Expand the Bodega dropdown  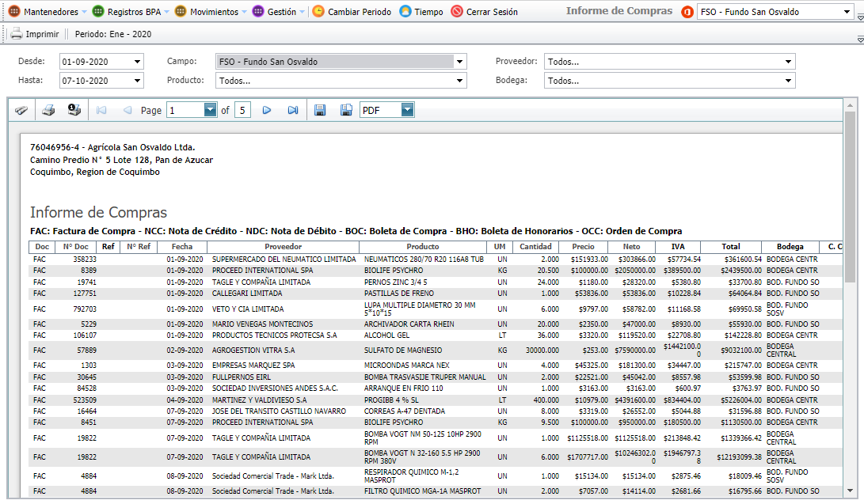(789, 81)
